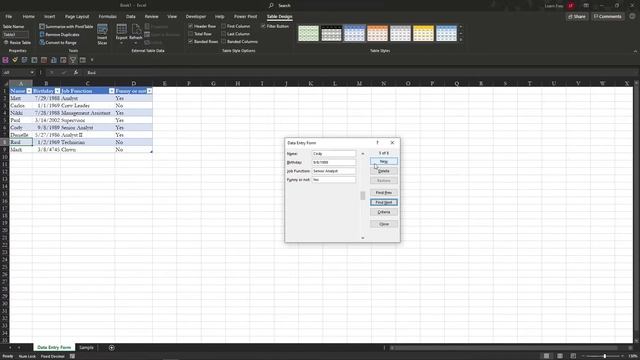Enable the Last Column checkbox
The height and width of the screenshot is (360, 640).
[224, 34]
